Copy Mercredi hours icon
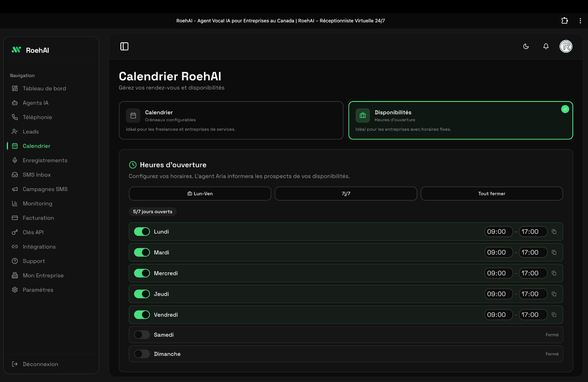Viewport: 588px width, 382px height. click(554, 273)
